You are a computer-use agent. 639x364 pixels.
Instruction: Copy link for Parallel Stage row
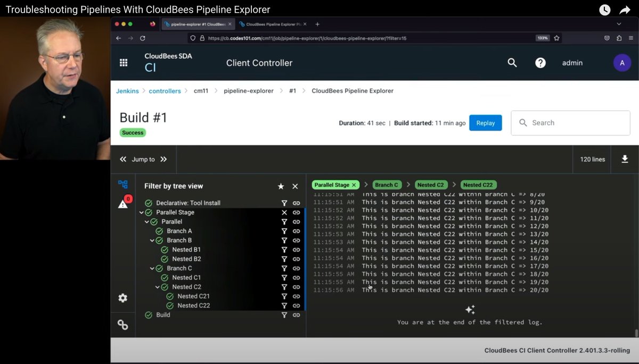[297, 212]
